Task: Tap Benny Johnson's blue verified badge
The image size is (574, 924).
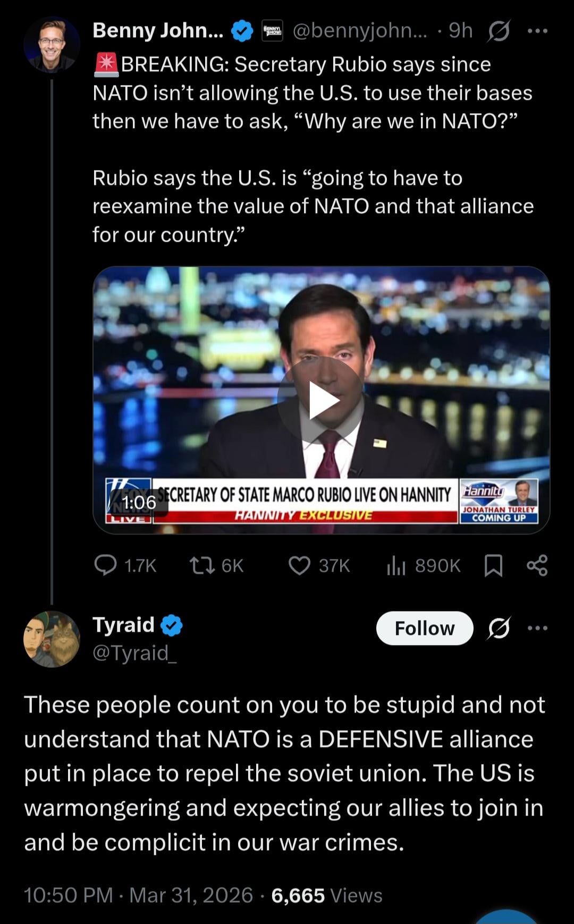Action: 243,31
